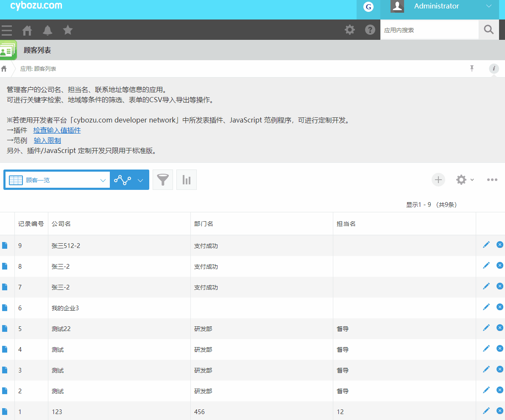Open the hamburger navigation menu
This screenshot has height=420, width=505.
(6, 30)
